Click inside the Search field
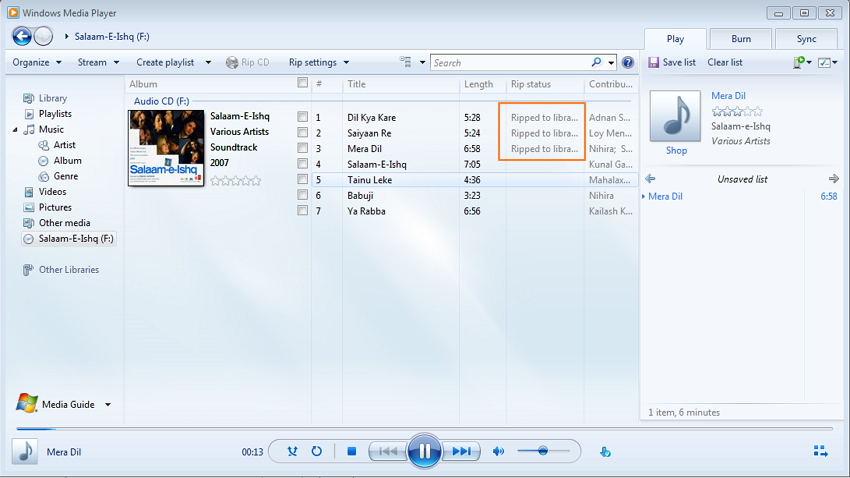The height and width of the screenshot is (478, 850). coord(510,62)
